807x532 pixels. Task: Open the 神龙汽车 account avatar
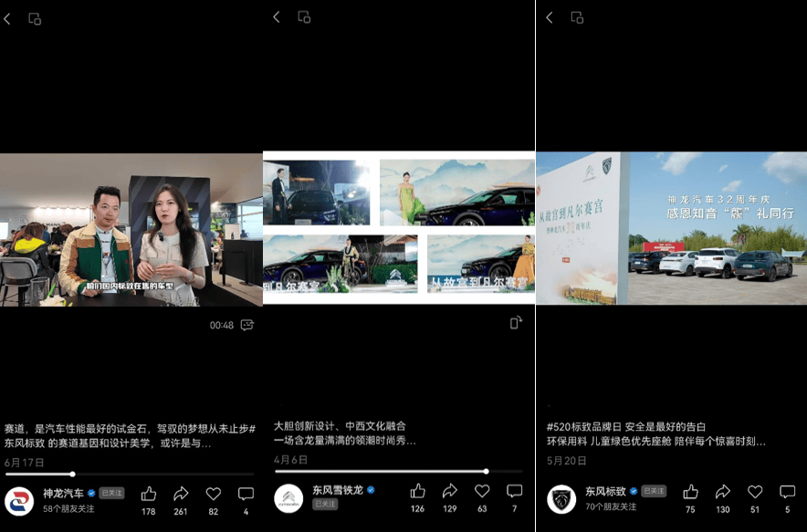click(x=19, y=501)
